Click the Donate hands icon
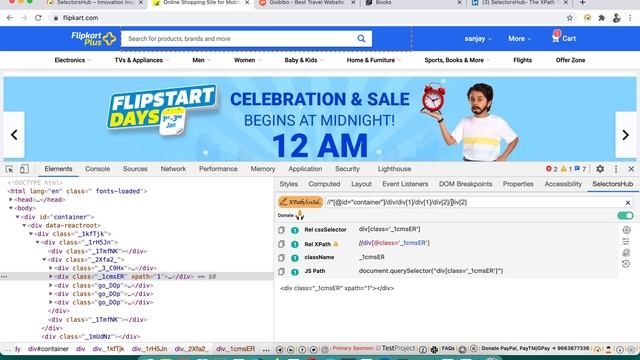Viewport: 640px width, 360px height. [300, 215]
